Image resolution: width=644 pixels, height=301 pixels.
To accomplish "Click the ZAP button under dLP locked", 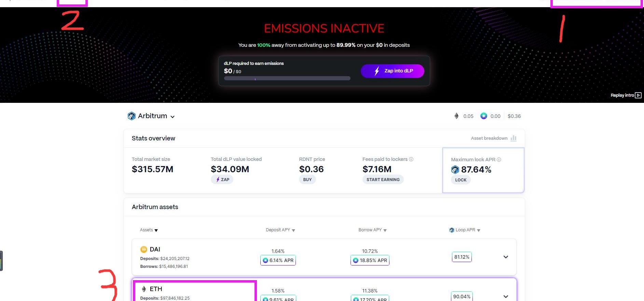I will coord(222,179).
